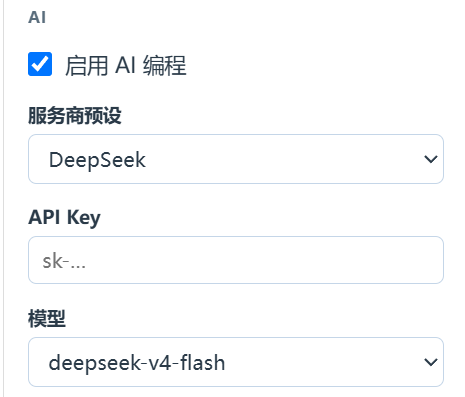Click the 服务商预设 field label
Screen dimensions: 465x397
[75, 116]
